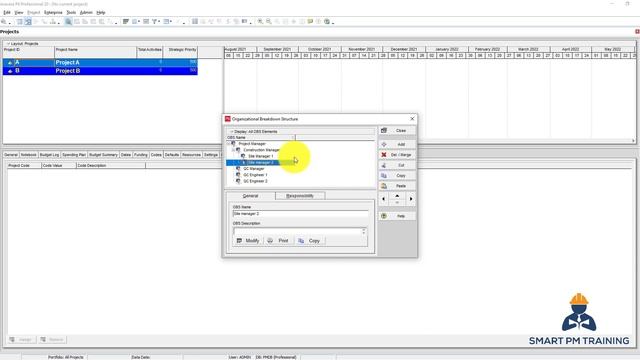
Task: Open the Layout: Projects dropdown
Action: 24,43
